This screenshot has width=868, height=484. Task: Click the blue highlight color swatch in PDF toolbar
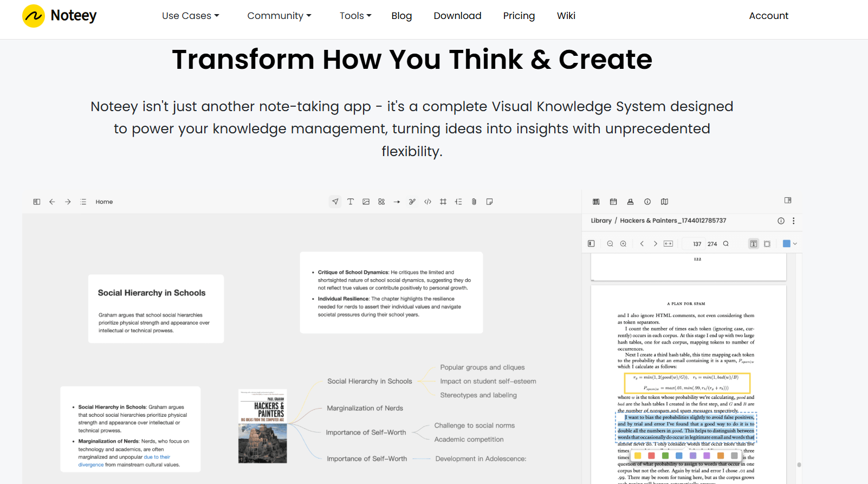(x=787, y=244)
